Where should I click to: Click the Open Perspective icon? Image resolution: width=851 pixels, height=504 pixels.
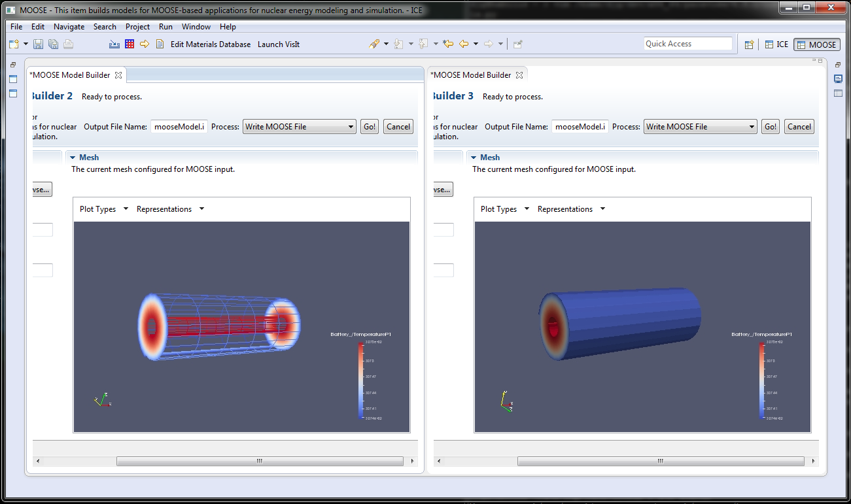pyautogui.click(x=750, y=44)
